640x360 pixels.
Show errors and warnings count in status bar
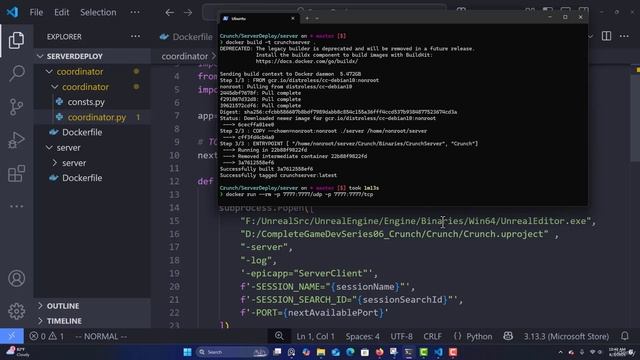47,336
